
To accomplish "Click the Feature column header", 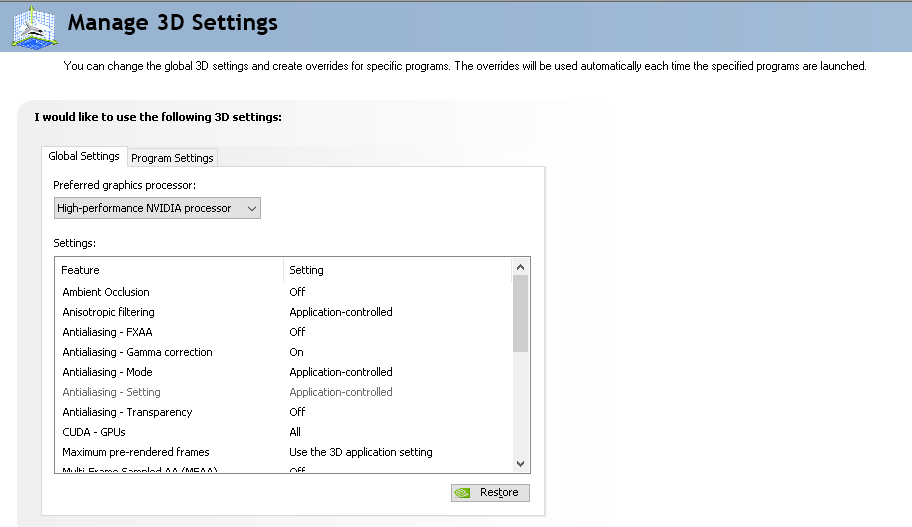I will click(x=81, y=270).
